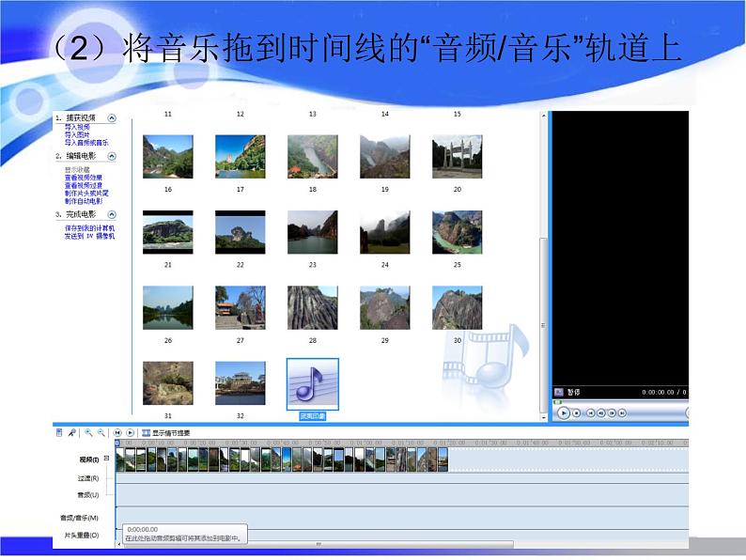Click the timeline zoom out magnifier
The height and width of the screenshot is (560, 746).
(x=100, y=433)
